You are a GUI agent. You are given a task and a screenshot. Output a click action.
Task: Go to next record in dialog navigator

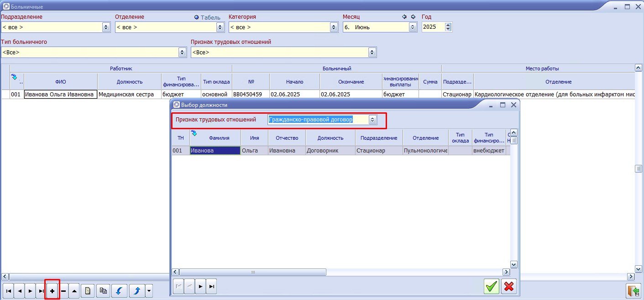pyautogui.click(x=200, y=286)
